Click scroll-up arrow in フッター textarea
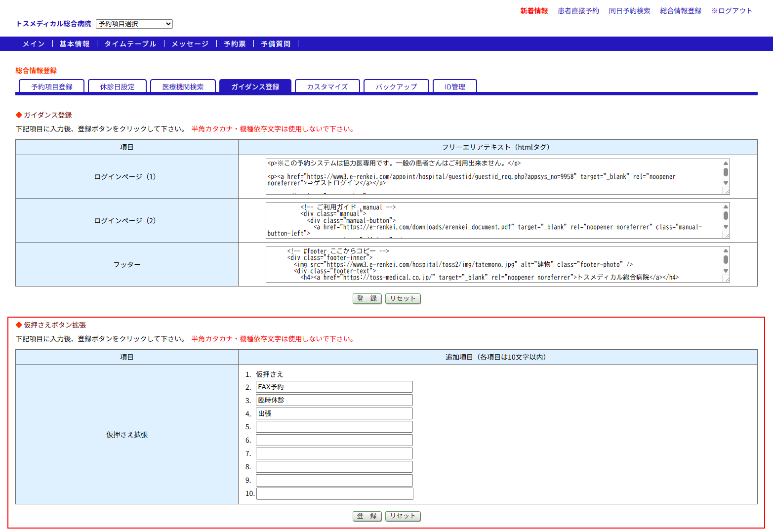The height and width of the screenshot is (532, 773). [726, 250]
